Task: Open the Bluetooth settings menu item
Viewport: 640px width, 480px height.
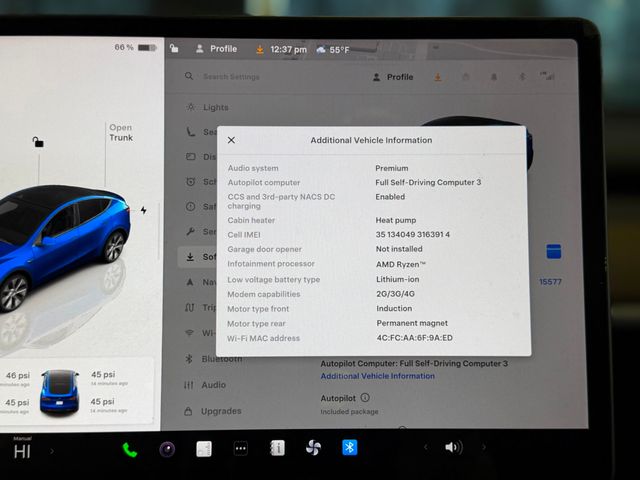Action: [x=214, y=359]
